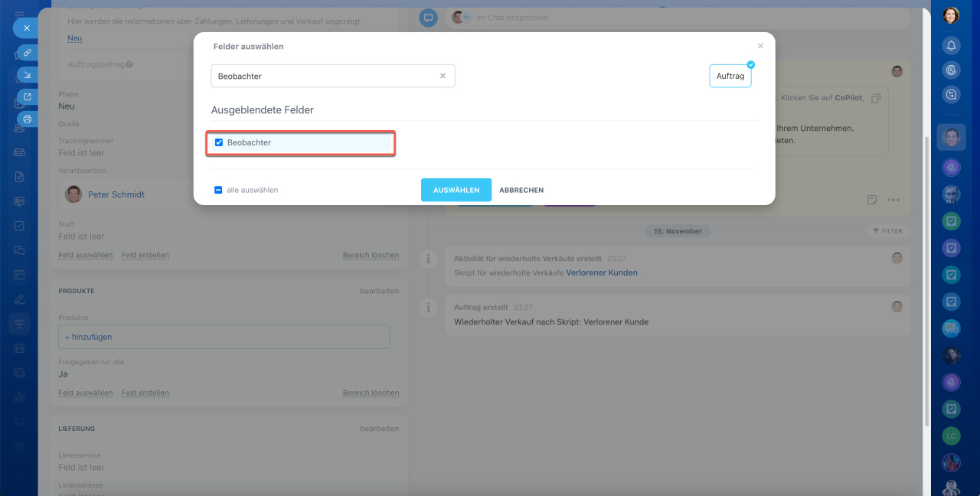Screen dimensions: 980x496
Task: Toggle the 'alle auswählen' checkbox
Action: point(218,190)
